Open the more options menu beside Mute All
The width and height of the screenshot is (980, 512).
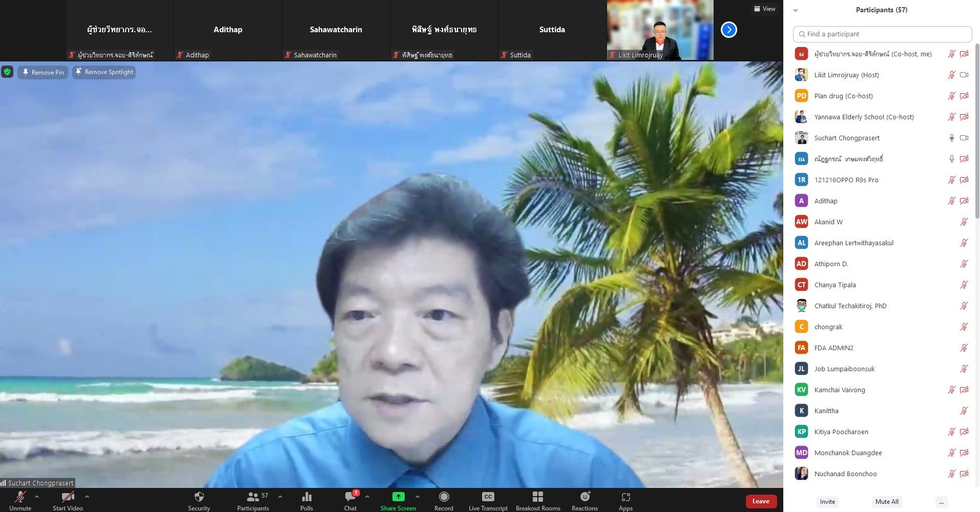click(x=941, y=502)
